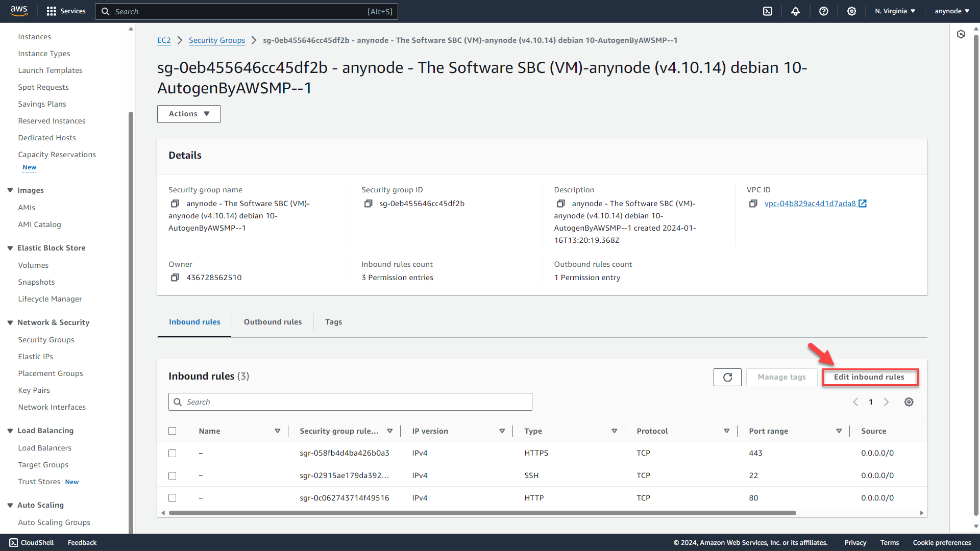Check the SSH rule's row checkbox
Viewport: 980px width, 551px height.
coord(172,475)
